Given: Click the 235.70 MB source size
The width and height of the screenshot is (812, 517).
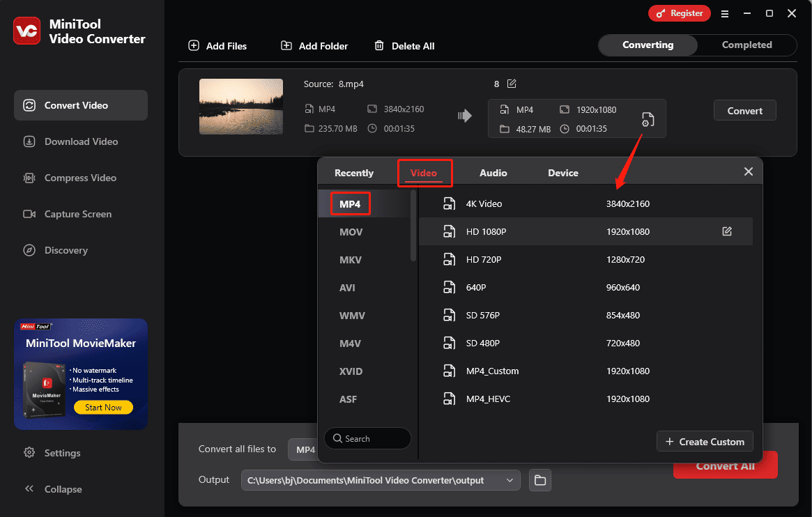Looking at the screenshot, I should (x=337, y=129).
